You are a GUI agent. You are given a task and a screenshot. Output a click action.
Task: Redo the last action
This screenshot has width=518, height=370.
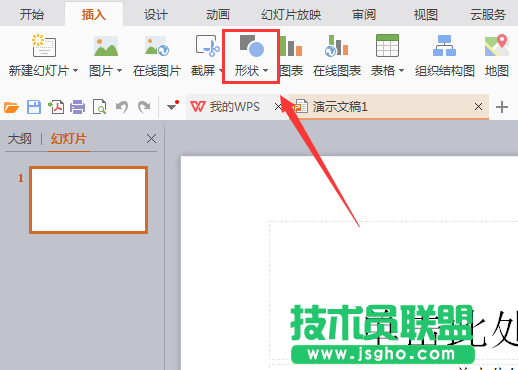click(144, 107)
